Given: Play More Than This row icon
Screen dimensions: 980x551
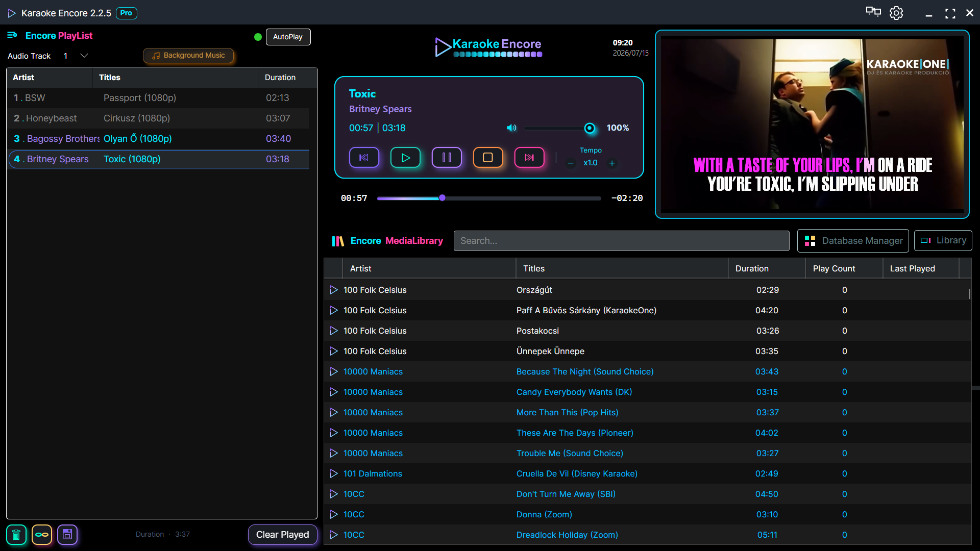Looking at the screenshot, I should click(x=334, y=412).
